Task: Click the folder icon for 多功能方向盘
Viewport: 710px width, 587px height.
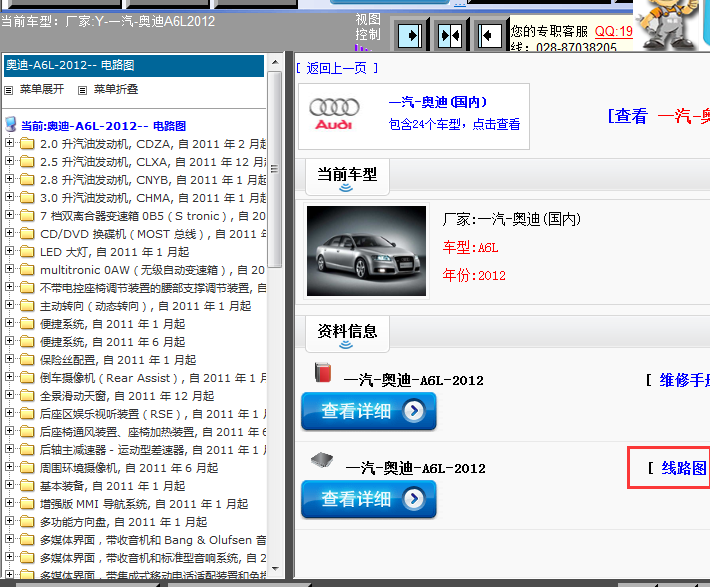Action: pos(27,521)
